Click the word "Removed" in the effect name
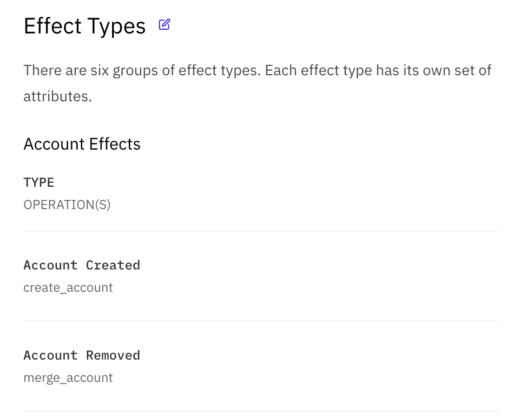The image size is (516, 420). pos(113,355)
